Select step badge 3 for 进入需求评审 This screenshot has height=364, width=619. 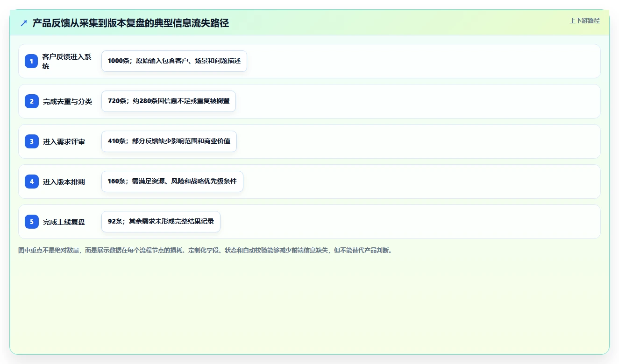(x=31, y=141)
